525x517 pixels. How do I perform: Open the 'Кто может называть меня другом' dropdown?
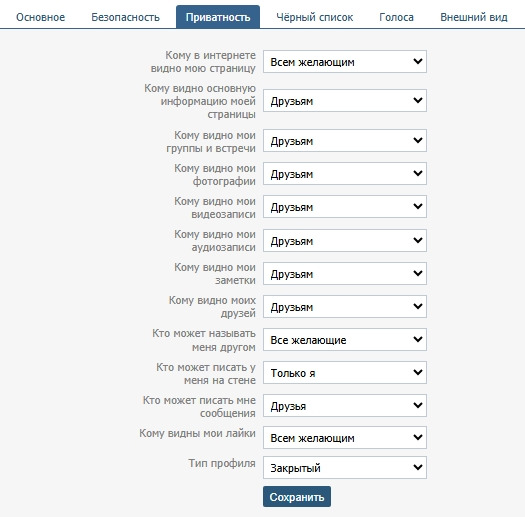coord(345,340)
